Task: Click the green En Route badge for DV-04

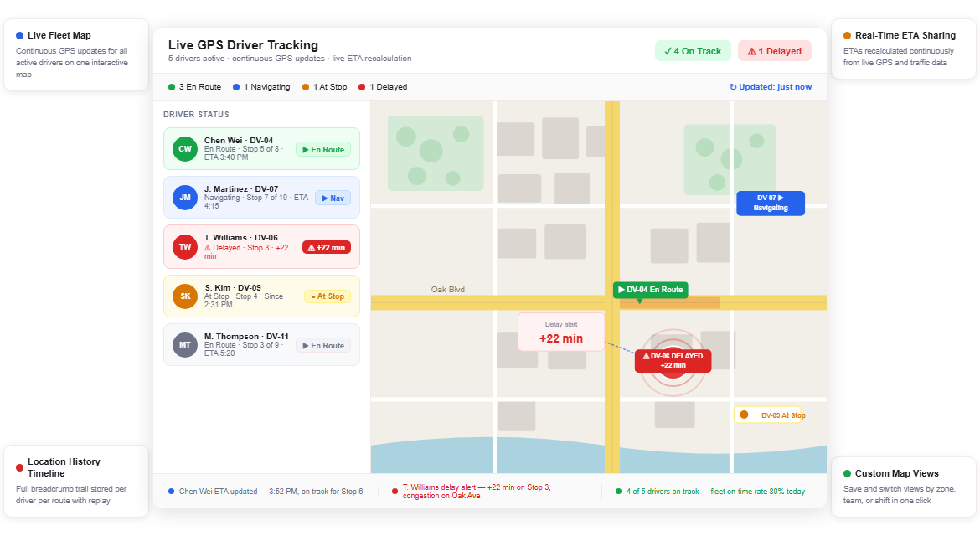Action: pyautogui.click(x=323, y=149)
